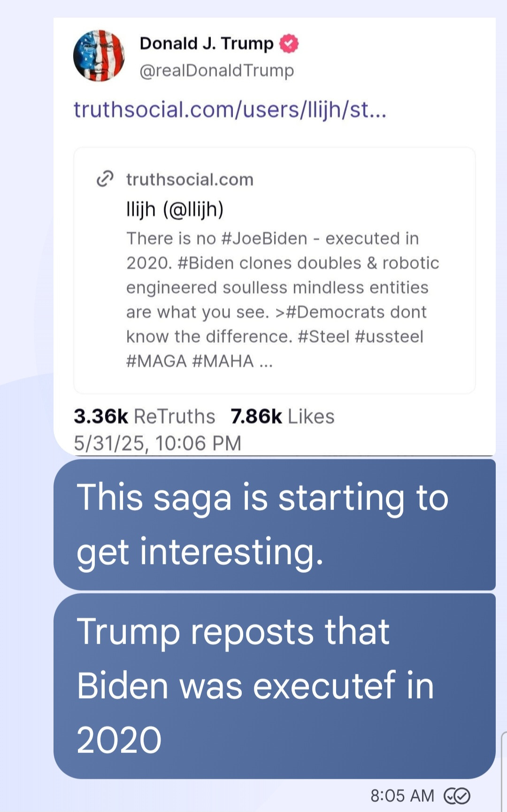The width and height of the screenshot is (507, 812).
Task: Tap the truthsocial.com domain in preview card
Action: tap(190, 180)
